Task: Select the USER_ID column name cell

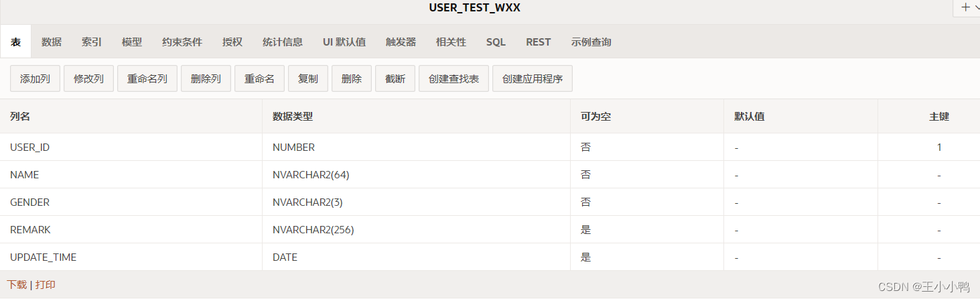Action: click(131, 147)
